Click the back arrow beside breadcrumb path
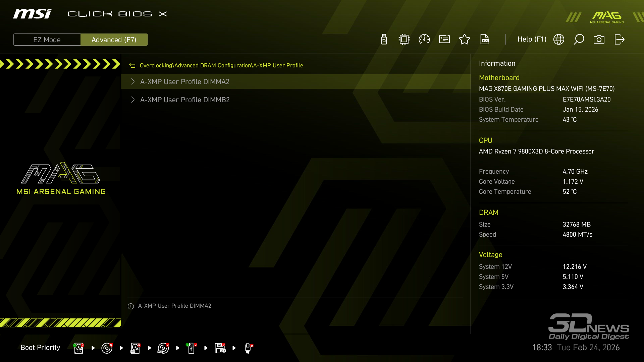Image resolution: width=644 pixels, height=362 pixels. tap(132, 66)
